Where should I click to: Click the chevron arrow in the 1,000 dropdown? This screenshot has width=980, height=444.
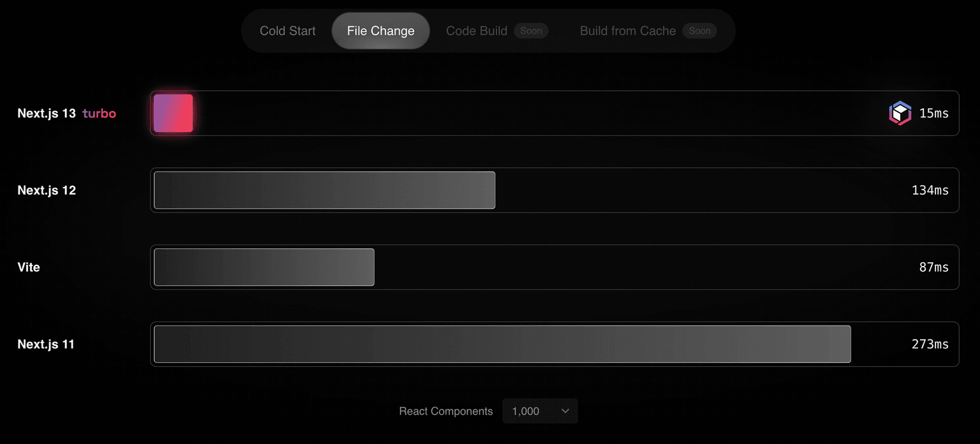[x=565, y=411]
